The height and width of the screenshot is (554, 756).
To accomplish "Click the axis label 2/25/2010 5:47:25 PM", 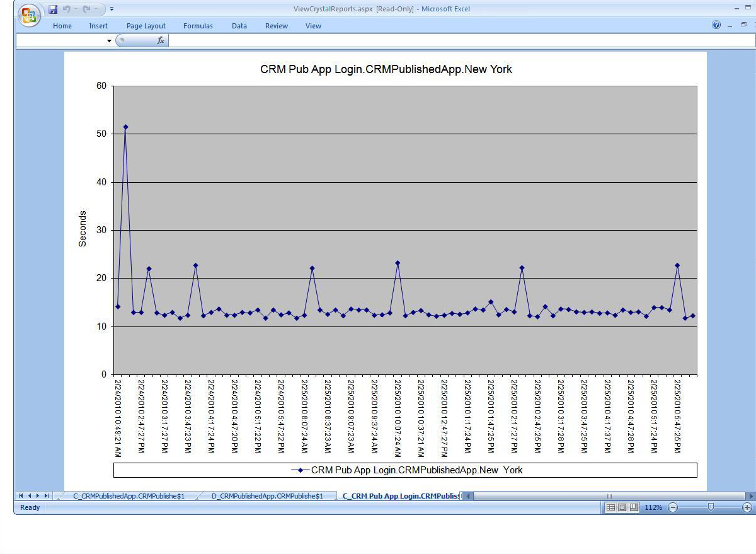I will tap(677, 415).
